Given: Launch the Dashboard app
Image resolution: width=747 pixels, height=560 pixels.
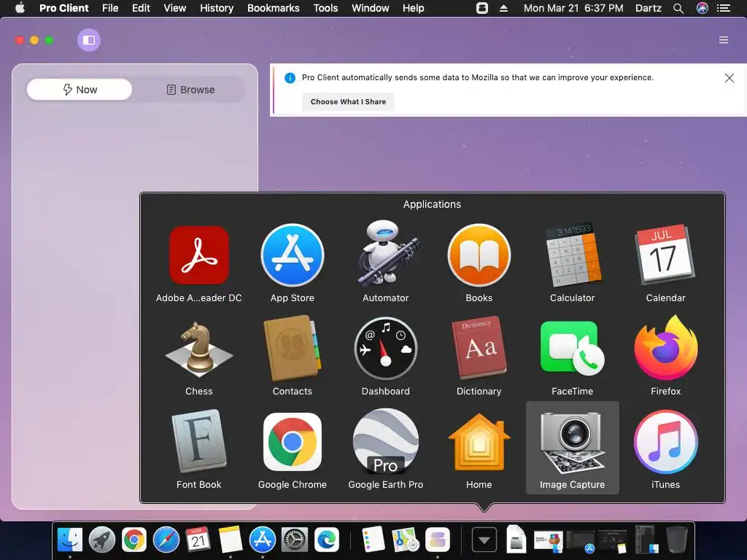Looking at the screenshot, I should click(x=386, y=349).
